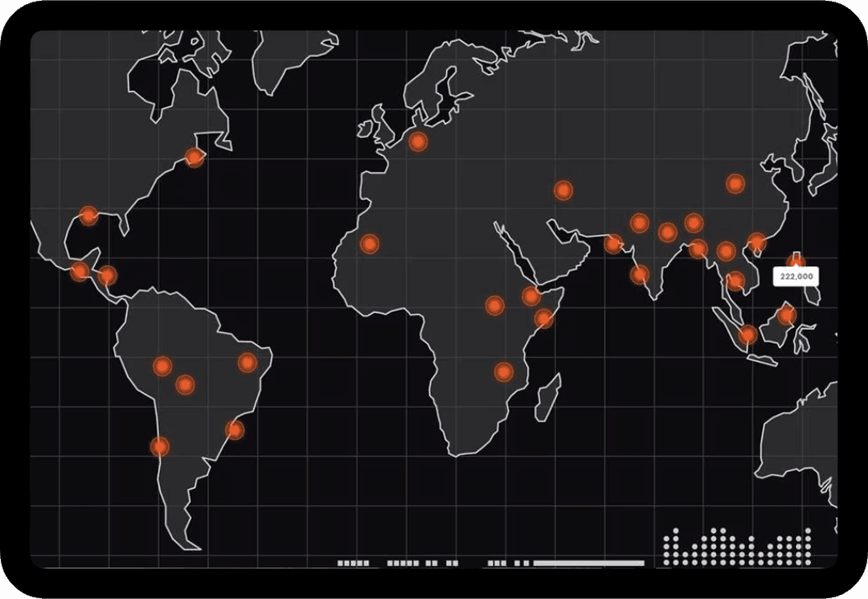The height and width of the screenshot is (599, 868).
Task: Select the marker on the Horn of Africa tip
Action: (531, 297)
